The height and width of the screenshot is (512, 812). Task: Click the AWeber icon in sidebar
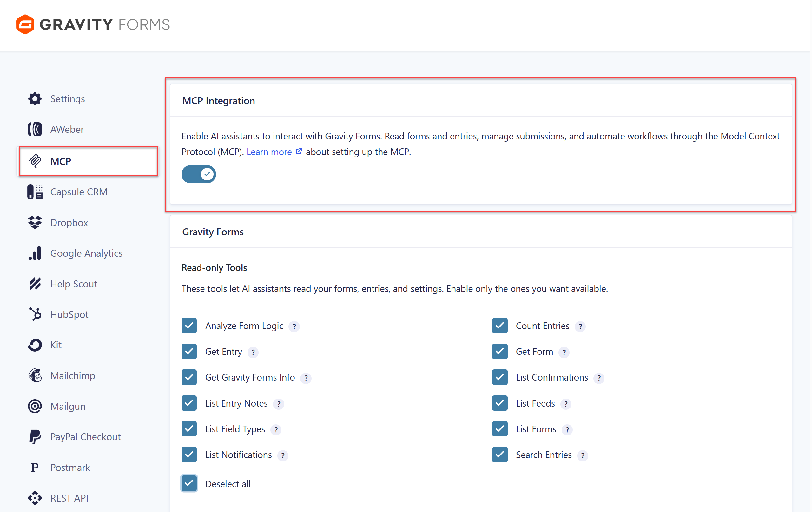35,129
